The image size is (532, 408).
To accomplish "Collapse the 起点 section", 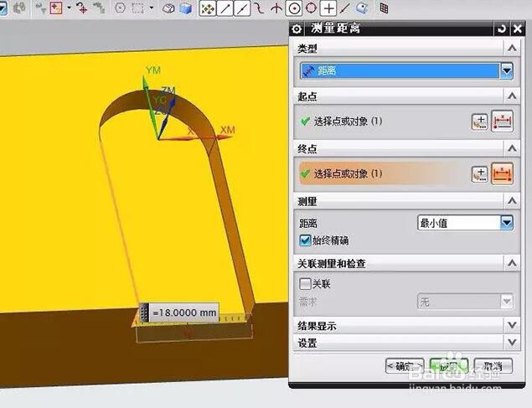I will click(x=512, y=96).
